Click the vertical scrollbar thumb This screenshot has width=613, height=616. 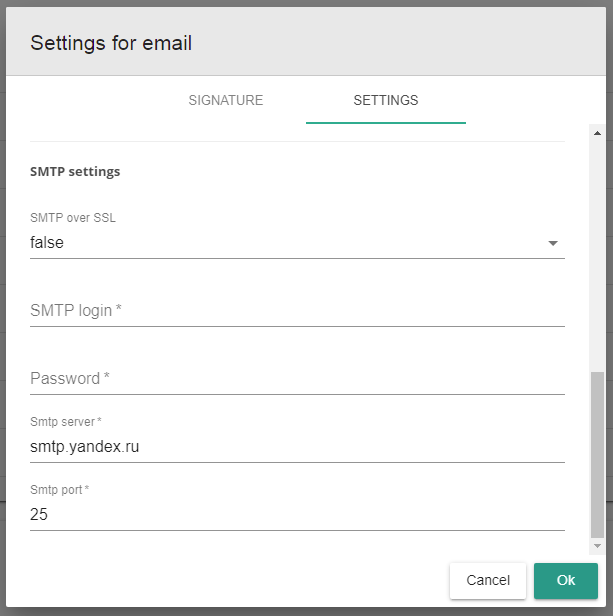point(597,455)
